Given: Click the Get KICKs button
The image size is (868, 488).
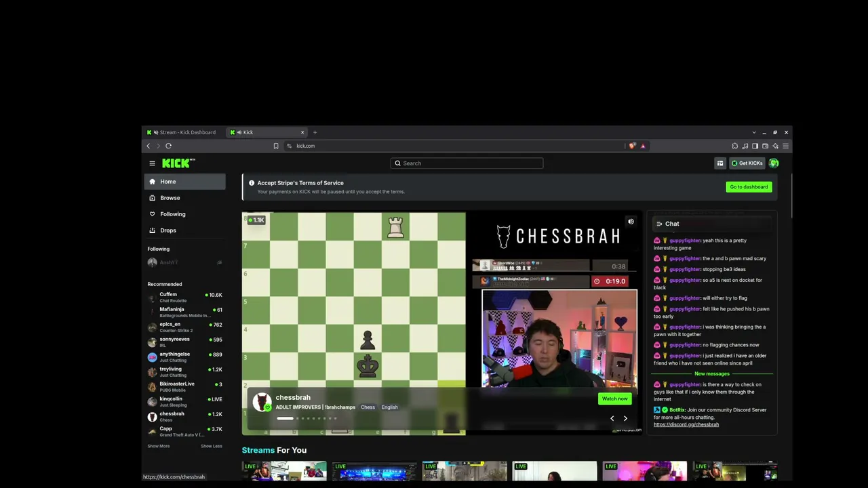Looking at the screenshot, I should tap(747, 163).
